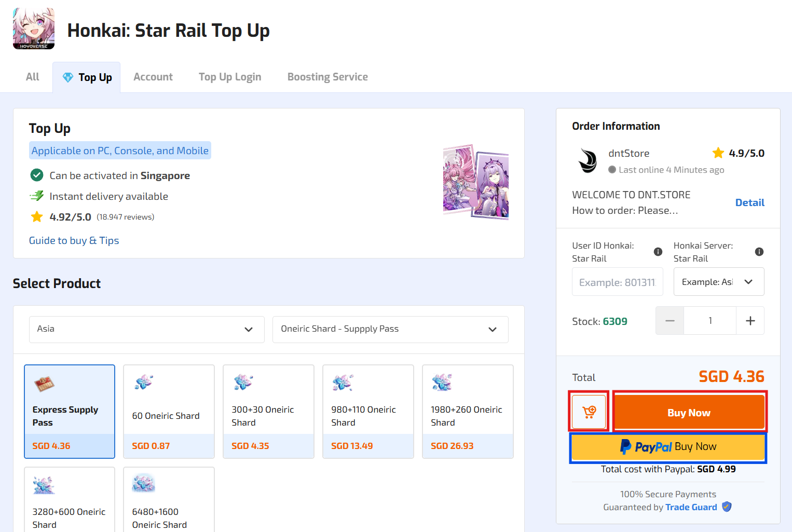Decrease quantity with the minus button
Viewport: 792px width, 532px height.
pyautogui.click(x=670, y=321)
